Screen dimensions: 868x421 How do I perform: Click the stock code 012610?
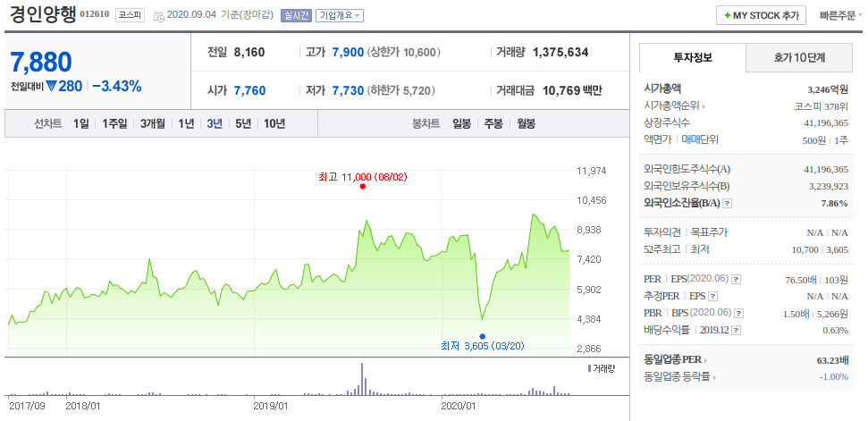pos(96,15)
